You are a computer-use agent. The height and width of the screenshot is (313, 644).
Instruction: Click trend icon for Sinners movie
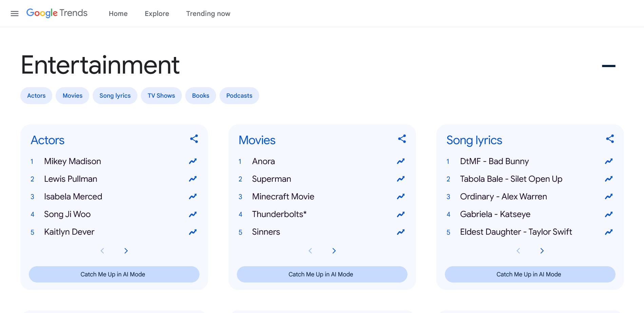401,232
